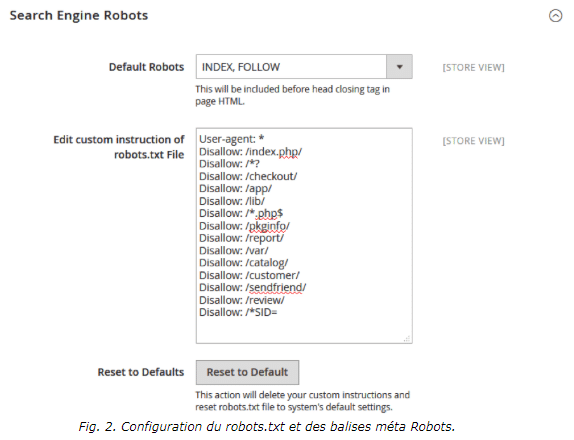Click the Default Robots field label

coord(146,67)
